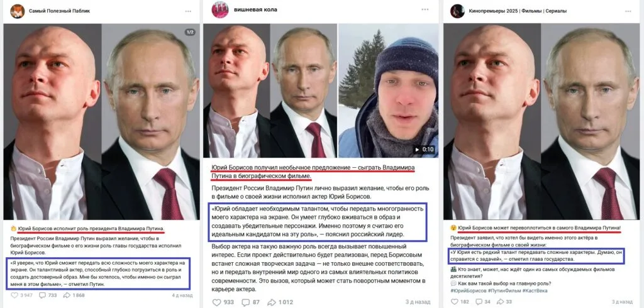Play the video with 0:10 duration
The height and width of the screenshot is (308, 644).
pos(388,91)
